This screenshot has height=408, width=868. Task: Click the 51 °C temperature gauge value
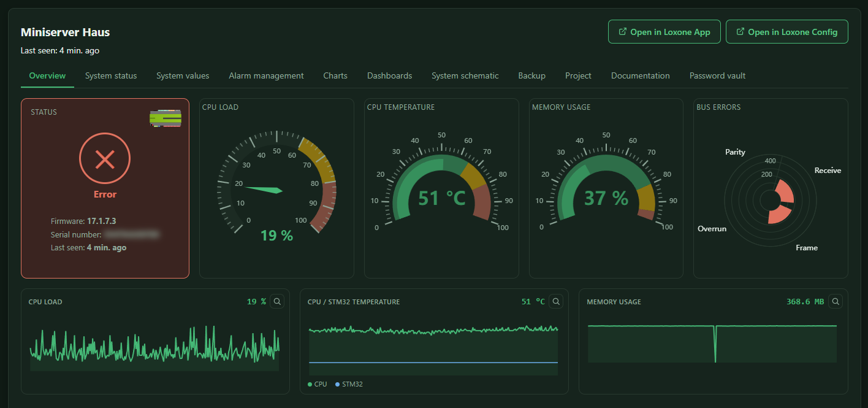click(441, 198)
